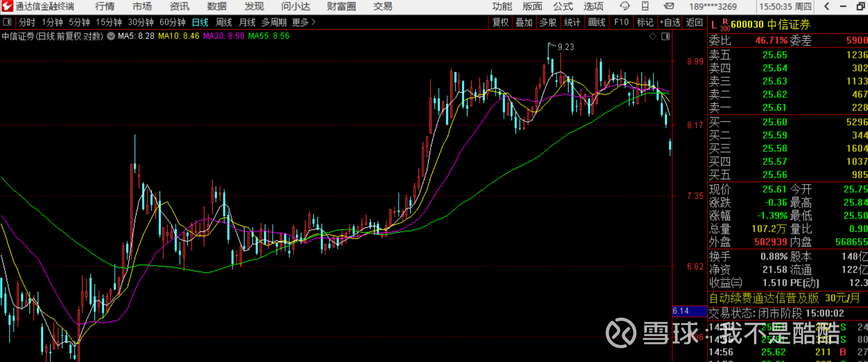Click the 返回 return button
Viewport: 868px width, 362px height.
pos(694,22)
